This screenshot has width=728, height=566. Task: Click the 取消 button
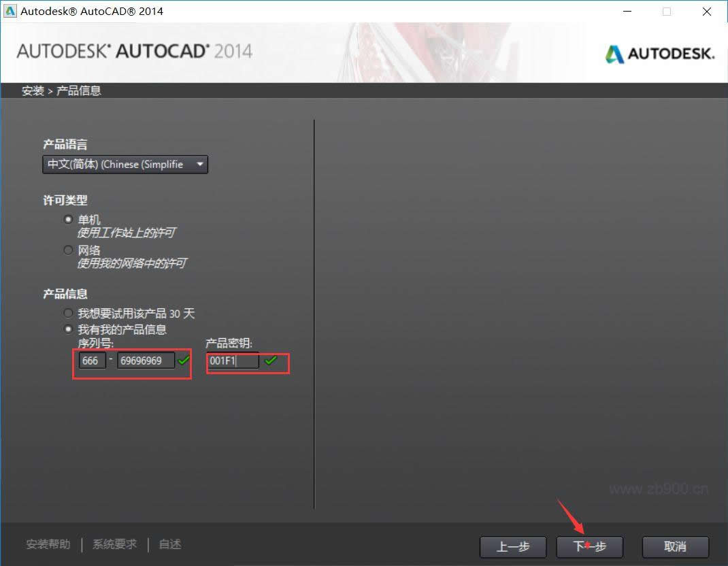[674, 546]
